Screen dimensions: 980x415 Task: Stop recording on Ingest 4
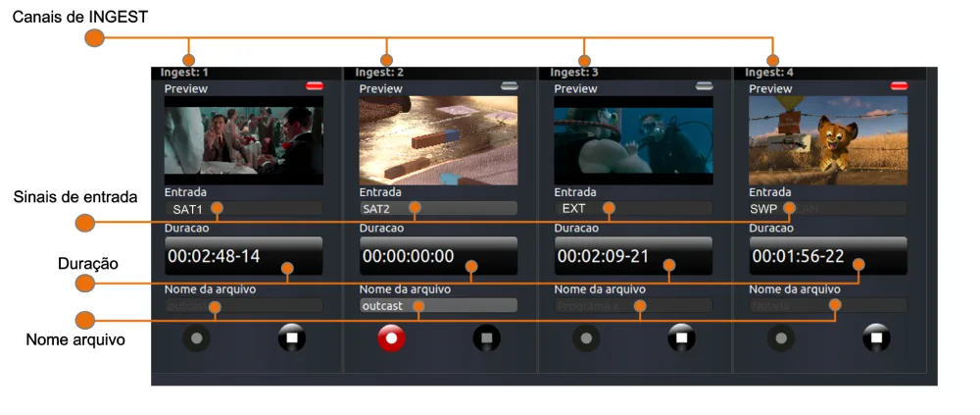[x=877, y=338]
